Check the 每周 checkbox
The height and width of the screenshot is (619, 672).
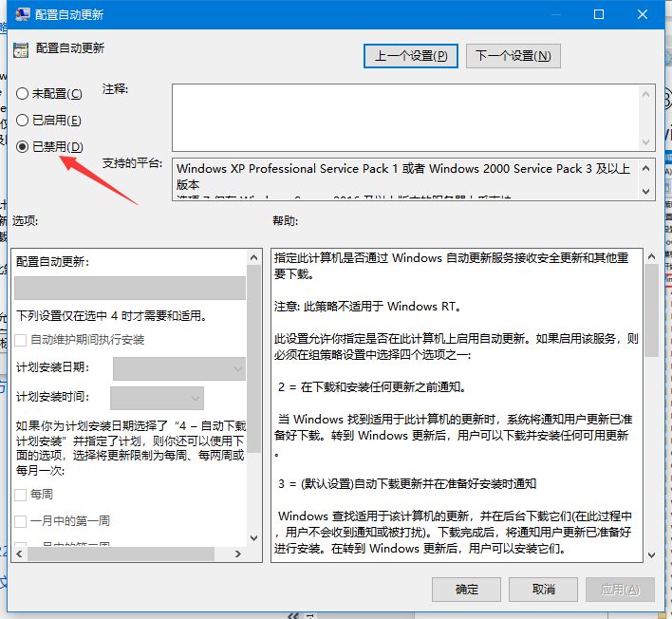(x=21, y=495)
